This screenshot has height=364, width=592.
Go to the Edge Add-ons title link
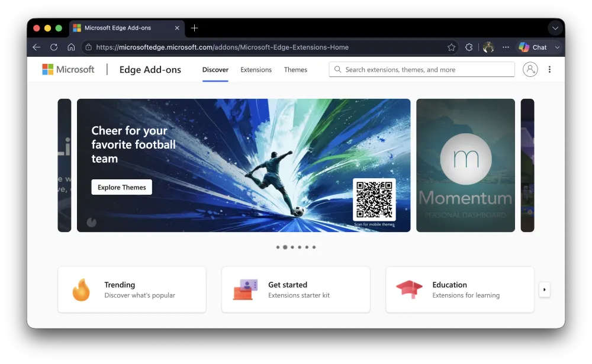(150, 69)
